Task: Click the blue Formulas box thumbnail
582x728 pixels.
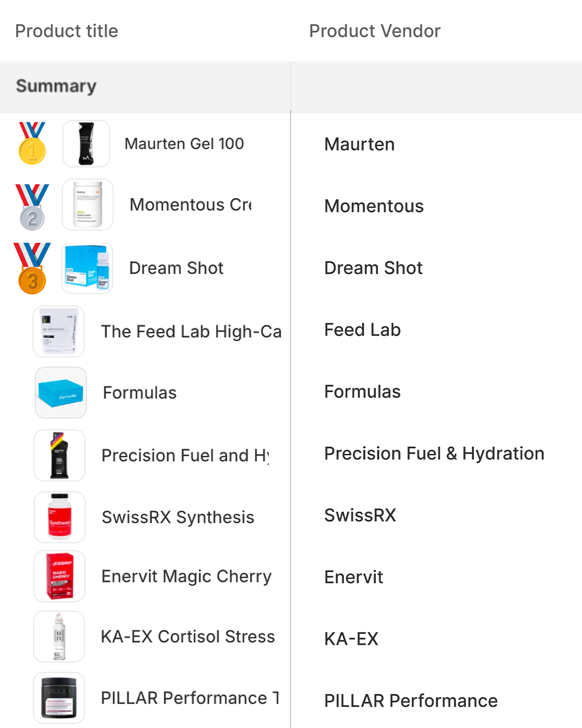Action: [61, 393]
